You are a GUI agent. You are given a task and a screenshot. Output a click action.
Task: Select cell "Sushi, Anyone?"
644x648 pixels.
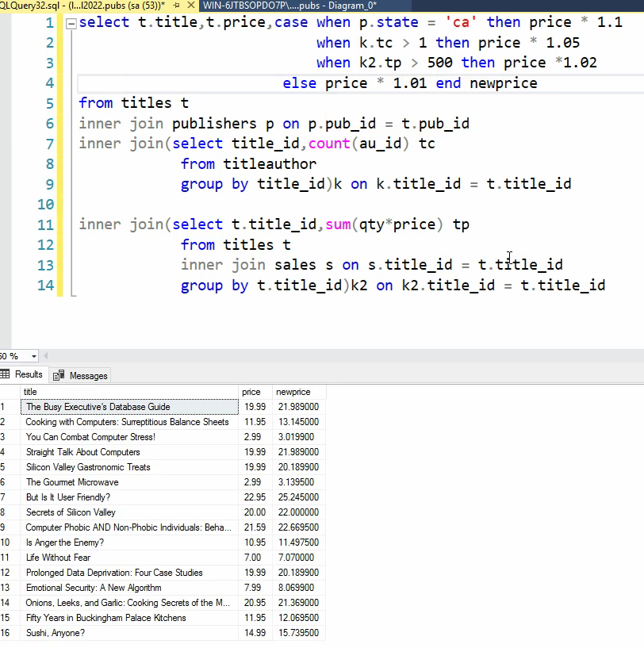[129, 633]
